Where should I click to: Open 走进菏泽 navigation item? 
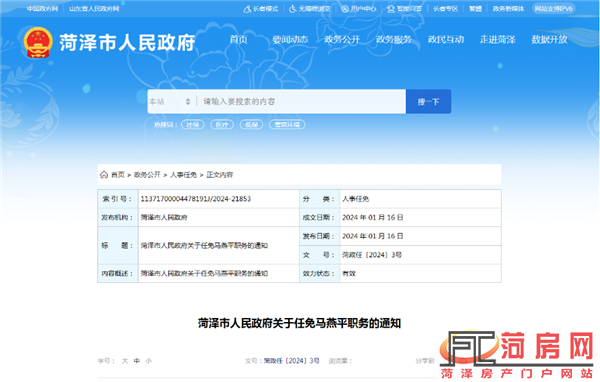pos(497,39)
